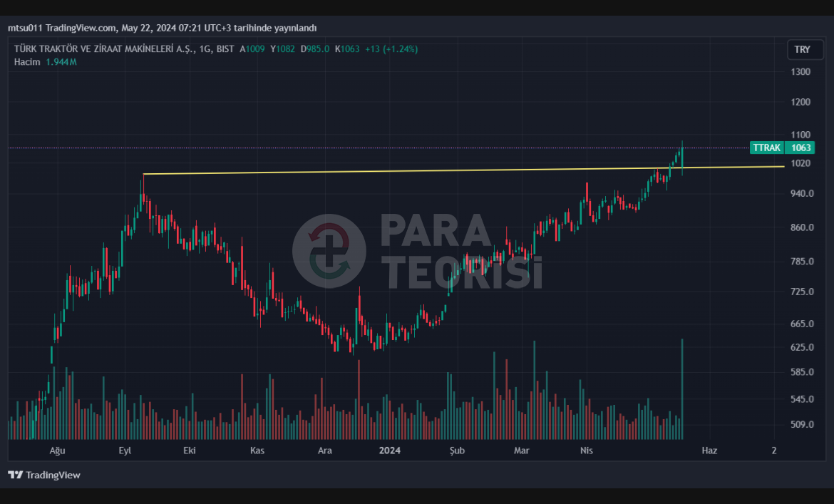
Task: Click the 665.0 price axis label
Action: [802, 324]
